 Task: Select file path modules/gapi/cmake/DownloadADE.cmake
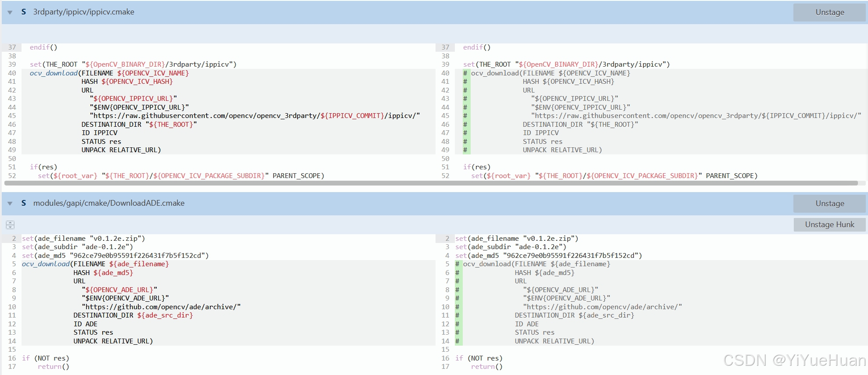pyautogui.click(x=109, y=203)
